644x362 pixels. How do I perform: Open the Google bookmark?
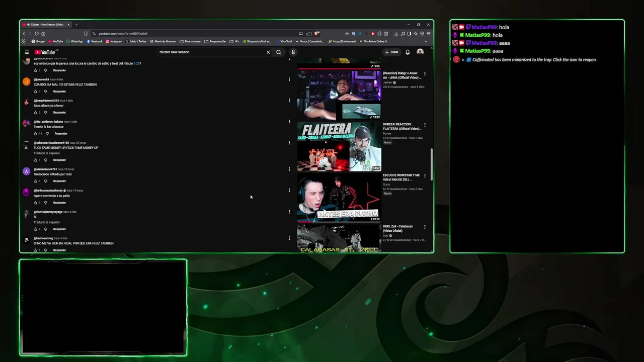point(38,42)
